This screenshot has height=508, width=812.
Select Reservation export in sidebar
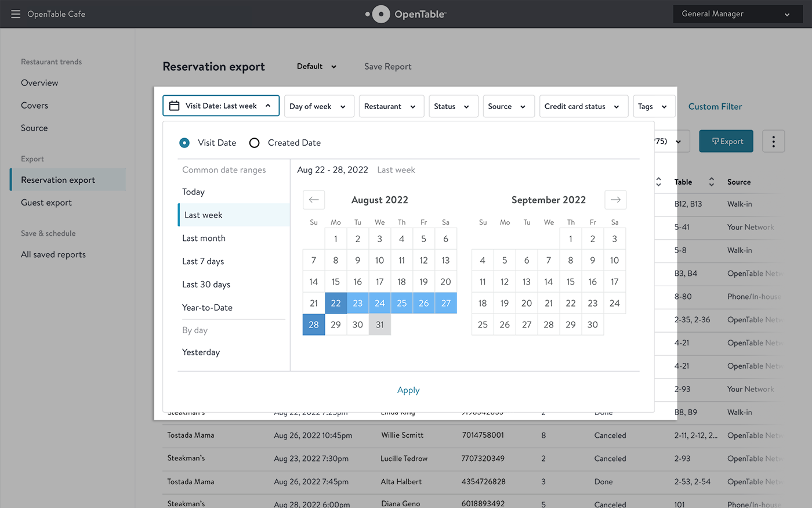[x=68, y=180]
